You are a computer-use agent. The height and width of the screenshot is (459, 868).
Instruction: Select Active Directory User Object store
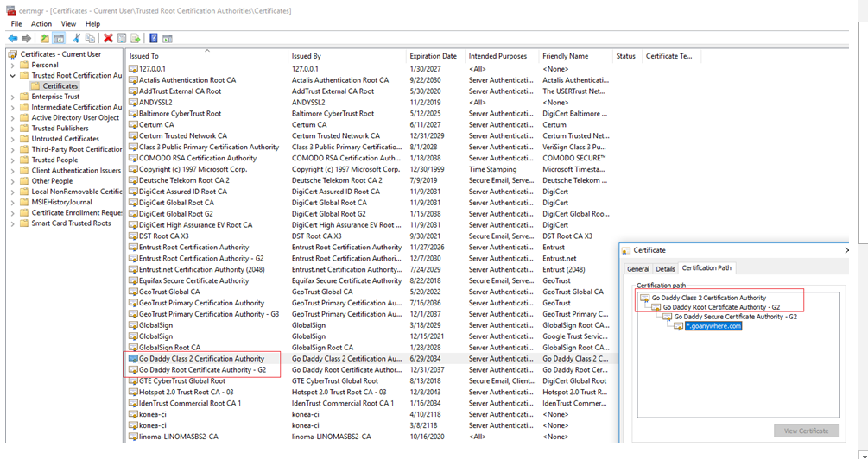pos(75,118)
